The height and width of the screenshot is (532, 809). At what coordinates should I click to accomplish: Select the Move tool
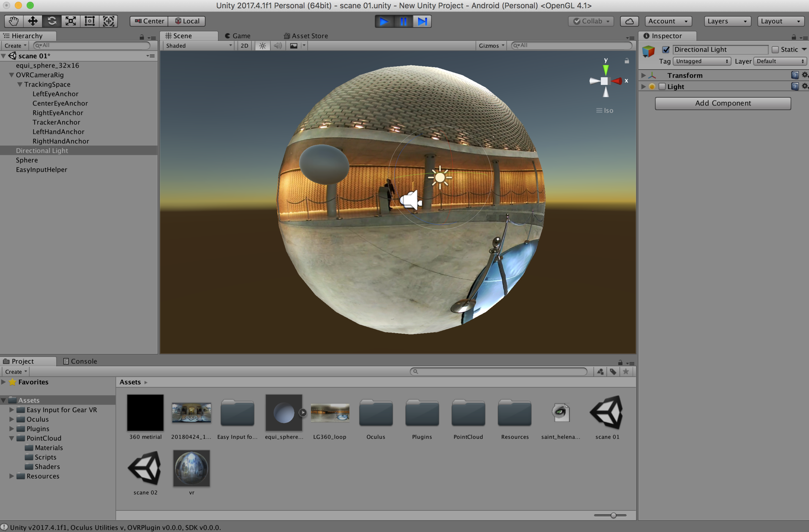pyautogui.click(x=33, y=21)
